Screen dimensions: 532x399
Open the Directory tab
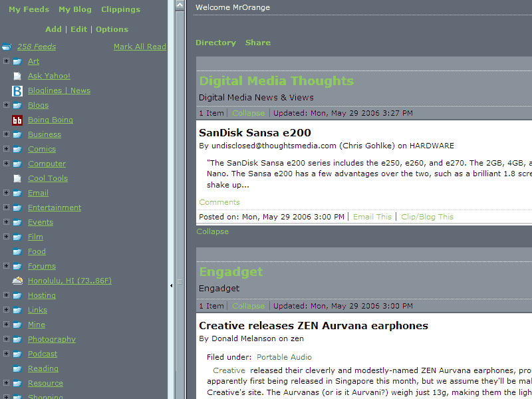tap(215, 43)
